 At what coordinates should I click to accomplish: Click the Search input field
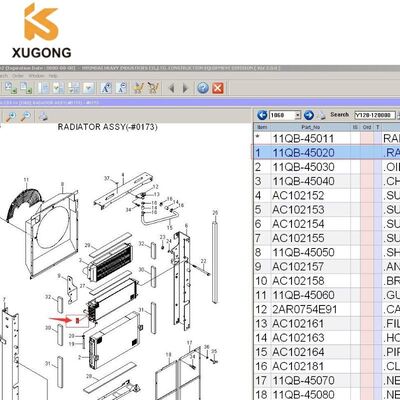tap(375, 115)
